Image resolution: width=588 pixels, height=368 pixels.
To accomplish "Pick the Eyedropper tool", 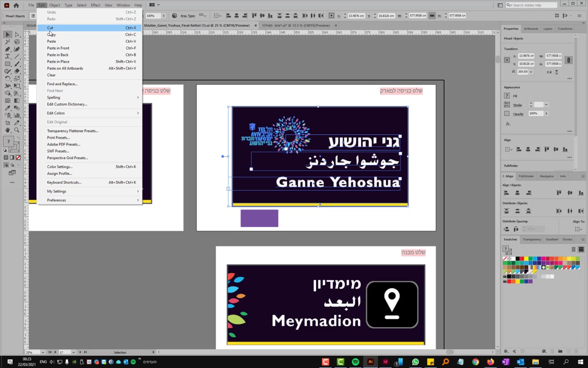I will (x=8, y=108).
